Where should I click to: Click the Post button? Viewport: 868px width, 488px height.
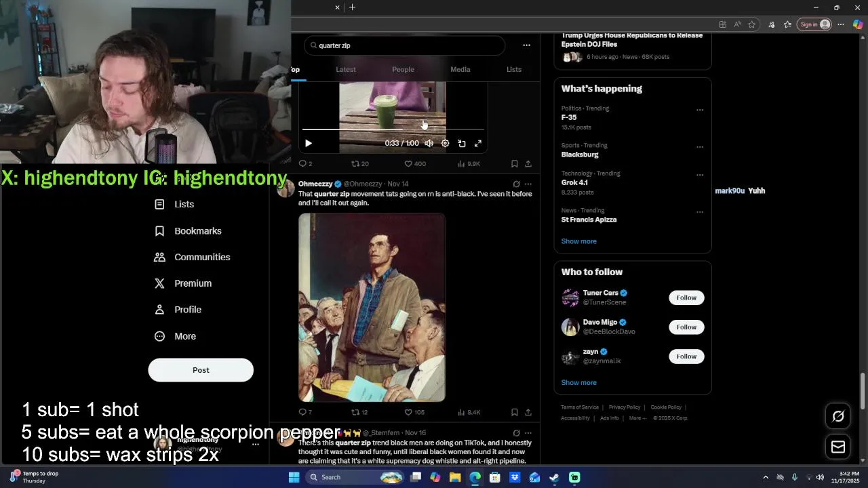[x=201, y=370]
